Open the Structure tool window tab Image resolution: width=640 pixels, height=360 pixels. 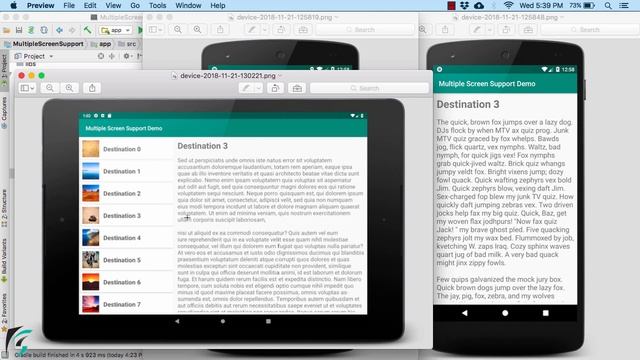click(4, 208)
